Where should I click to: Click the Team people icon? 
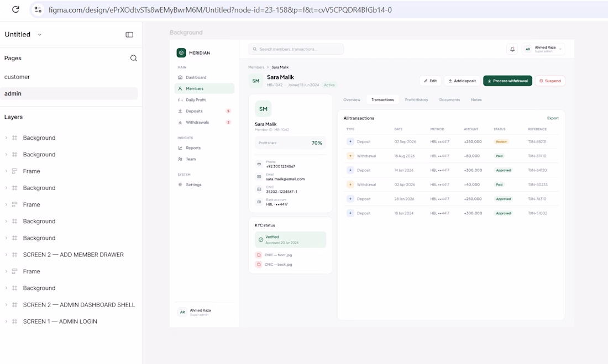180,159
